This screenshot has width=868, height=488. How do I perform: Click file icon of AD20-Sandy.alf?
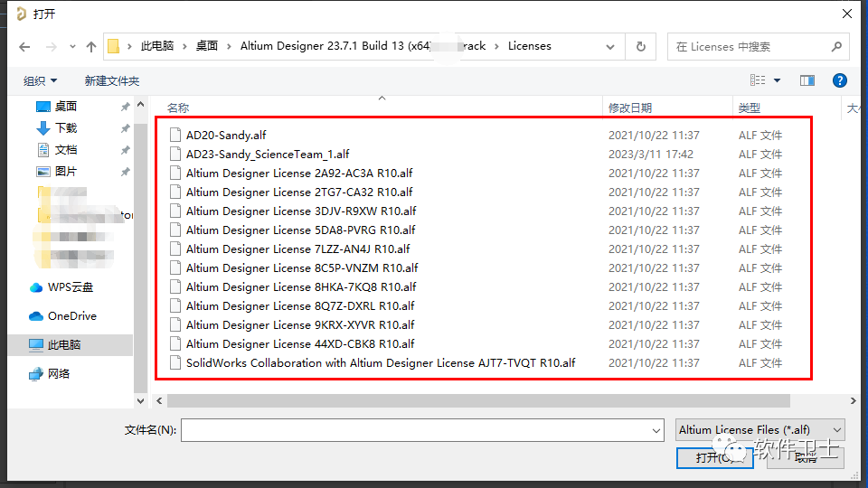click(x=175, y=135)
